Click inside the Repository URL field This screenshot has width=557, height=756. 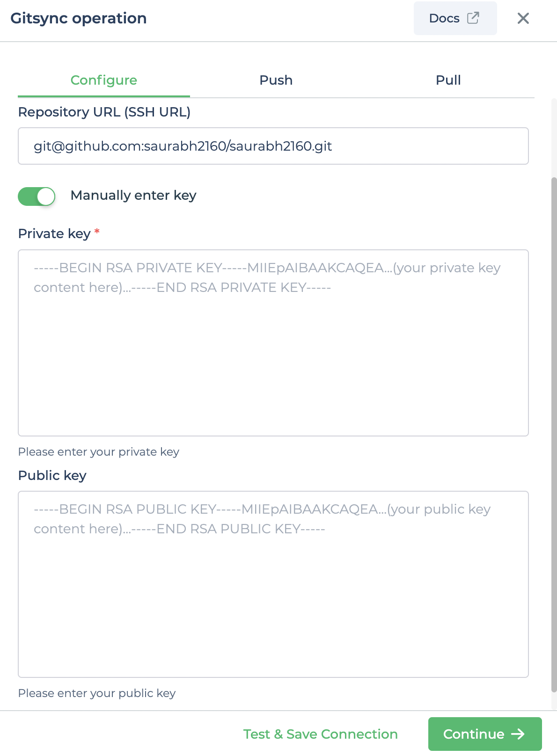(273, 146)
